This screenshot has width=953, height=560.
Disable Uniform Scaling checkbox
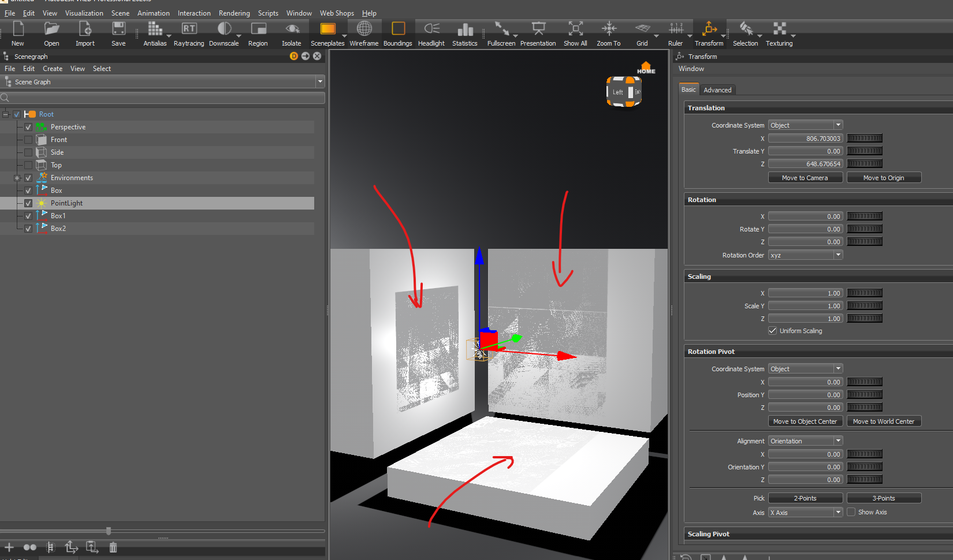[772, 331]
